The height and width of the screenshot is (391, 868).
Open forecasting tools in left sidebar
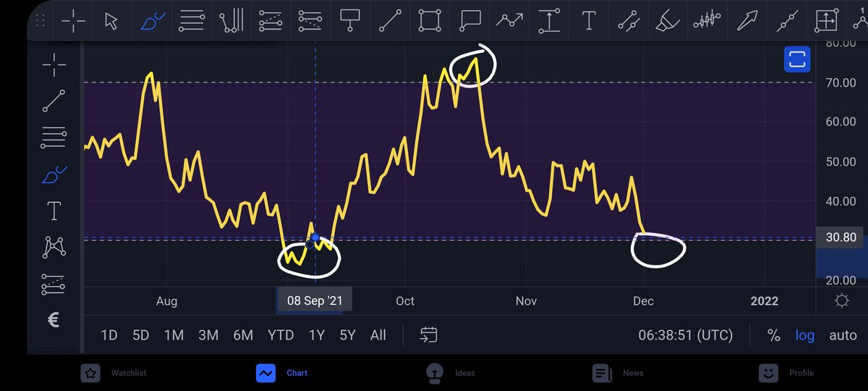coord(54,284)
